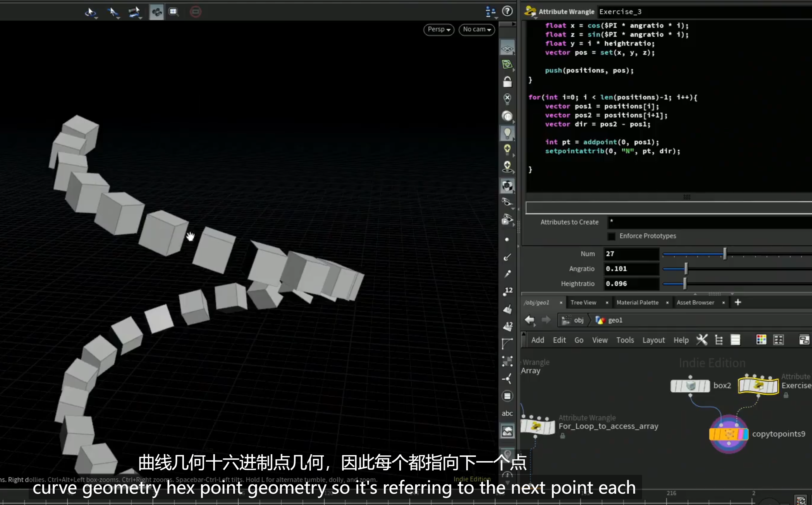Click the Attributes to Create field
This screenshot has width=812, height=505.
pyautogui.click(x=710, y=222)
